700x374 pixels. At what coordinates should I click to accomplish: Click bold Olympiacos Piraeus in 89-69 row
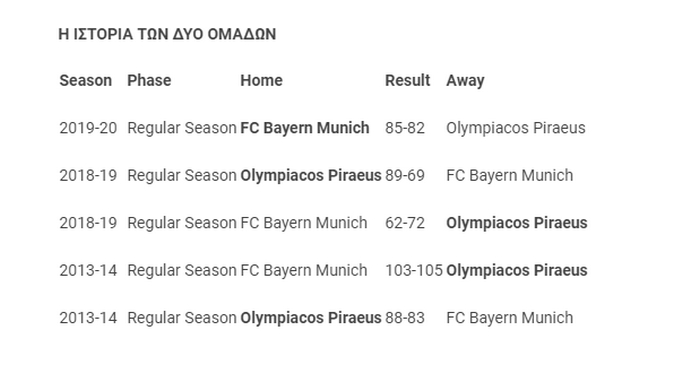point(311,175)
